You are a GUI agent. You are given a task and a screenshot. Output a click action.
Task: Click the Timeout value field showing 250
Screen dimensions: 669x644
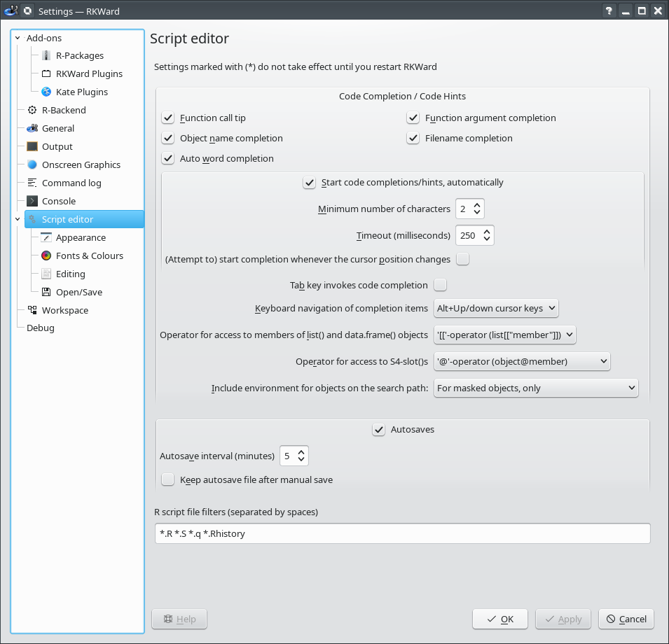pyautogui.click(x=468, y=235)
